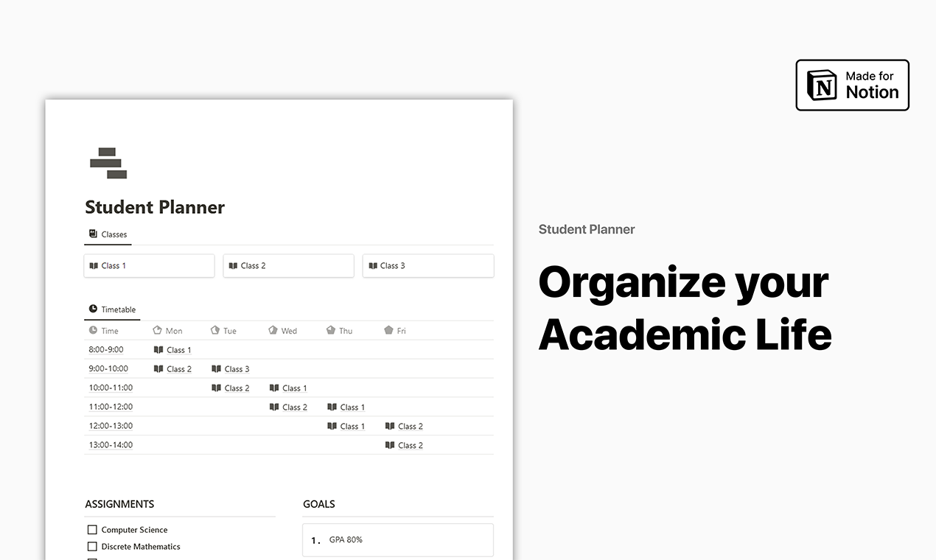The height and width of the screenshot is (560, 936).
Task: Click the clock icon in the Time column header
Action: click(92, 330)
